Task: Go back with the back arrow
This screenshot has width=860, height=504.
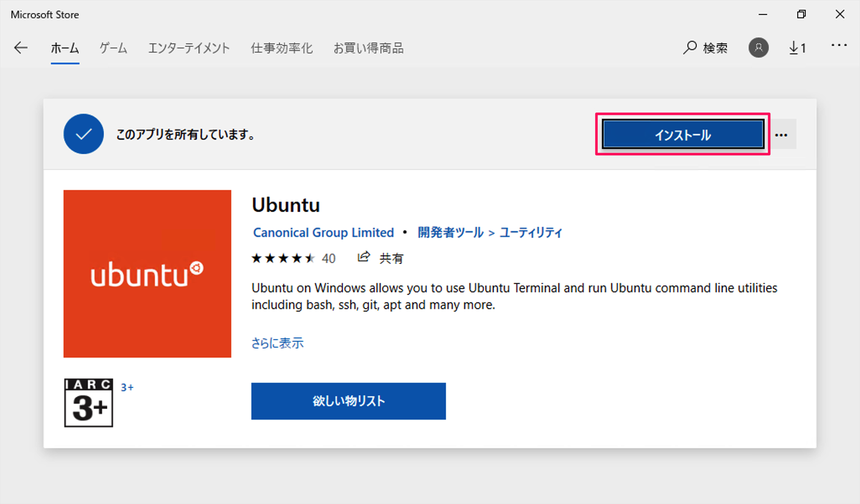Action: 21,48
